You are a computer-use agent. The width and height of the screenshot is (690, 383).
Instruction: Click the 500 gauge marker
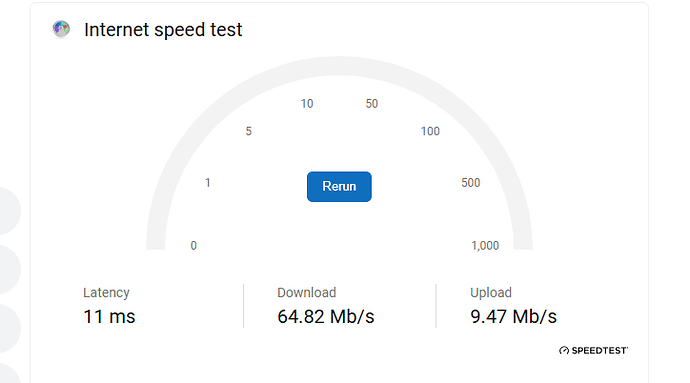[x=470, y=183]
